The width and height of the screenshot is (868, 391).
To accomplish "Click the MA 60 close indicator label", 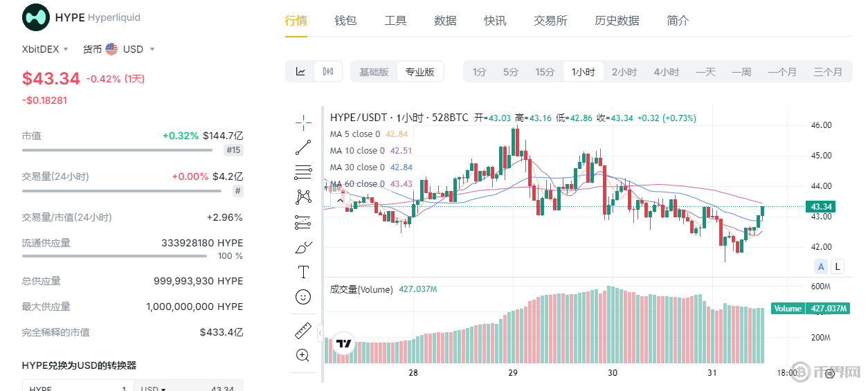I will (357, 184).
